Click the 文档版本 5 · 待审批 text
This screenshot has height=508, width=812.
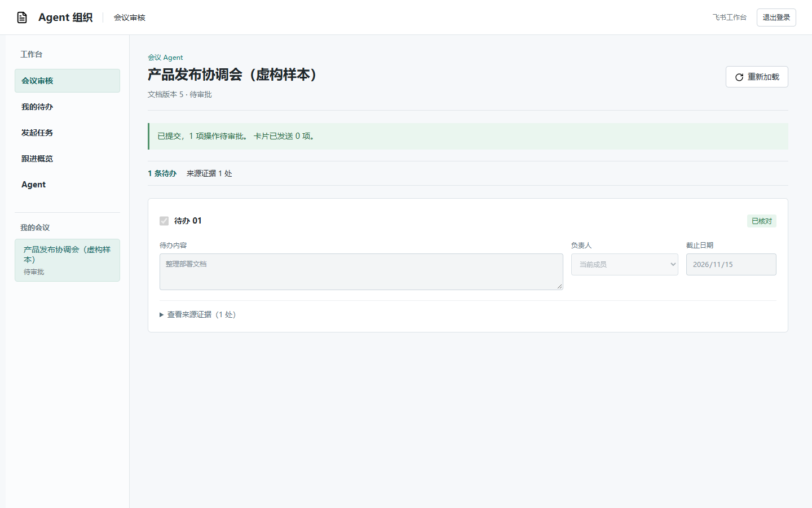[180, 94]
